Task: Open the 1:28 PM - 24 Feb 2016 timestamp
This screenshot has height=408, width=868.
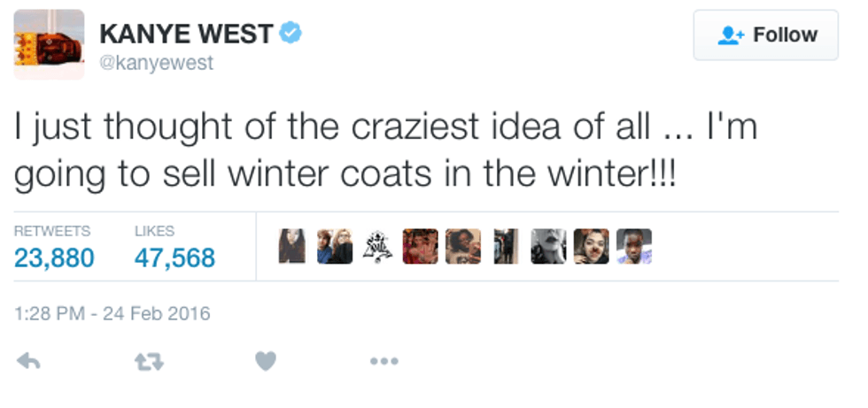Action: (x=112, y=313)
